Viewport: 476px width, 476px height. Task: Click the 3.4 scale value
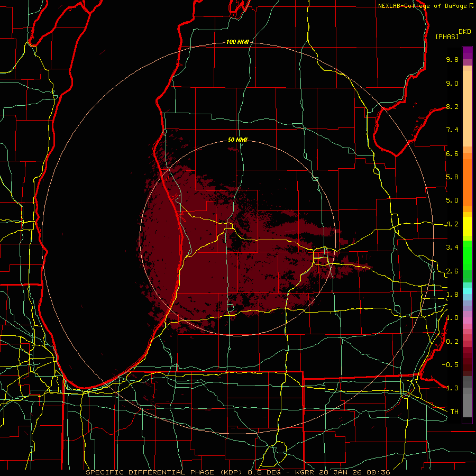tap(452, 248)
